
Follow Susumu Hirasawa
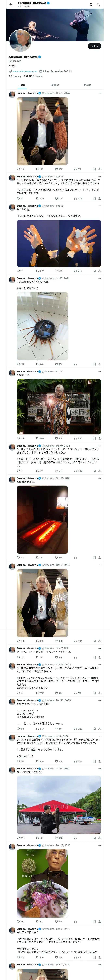pyautogui.click(x=95, y=46)
